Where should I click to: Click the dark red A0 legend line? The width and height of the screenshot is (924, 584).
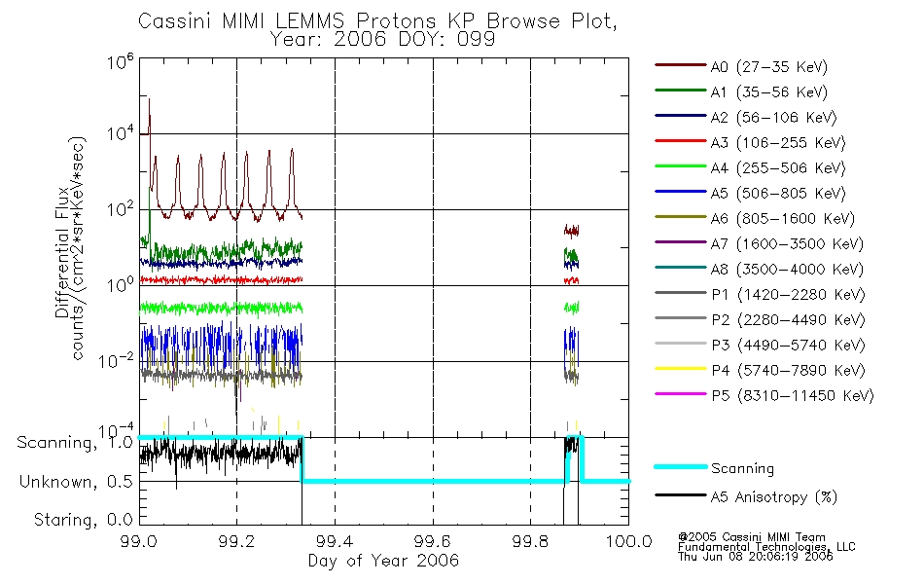pyautogui.click(x=680, y=65)
